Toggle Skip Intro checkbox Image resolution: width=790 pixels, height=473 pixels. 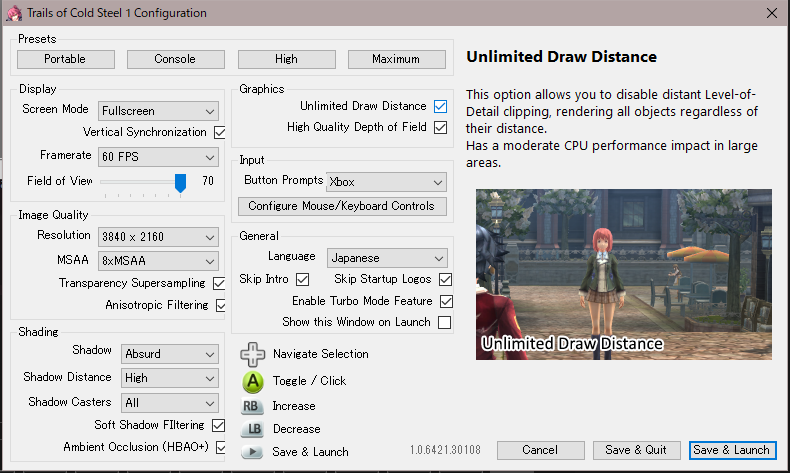click(302, 279)
